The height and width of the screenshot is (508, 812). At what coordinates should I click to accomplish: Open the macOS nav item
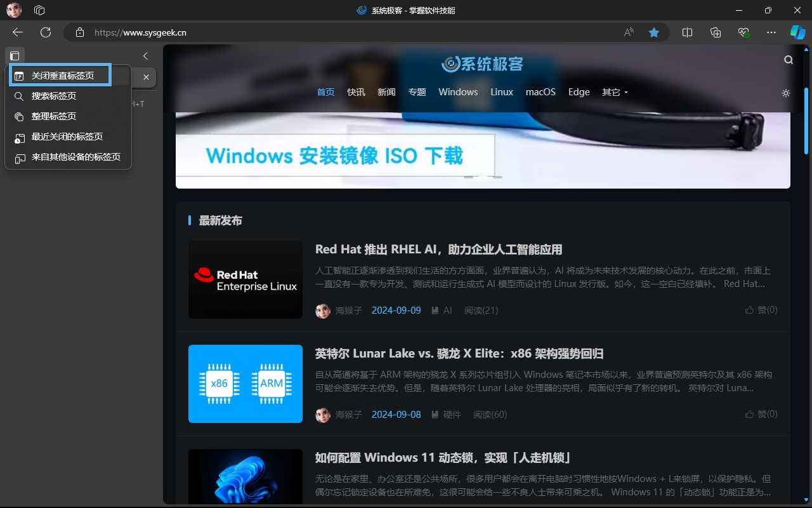(540, 92)
